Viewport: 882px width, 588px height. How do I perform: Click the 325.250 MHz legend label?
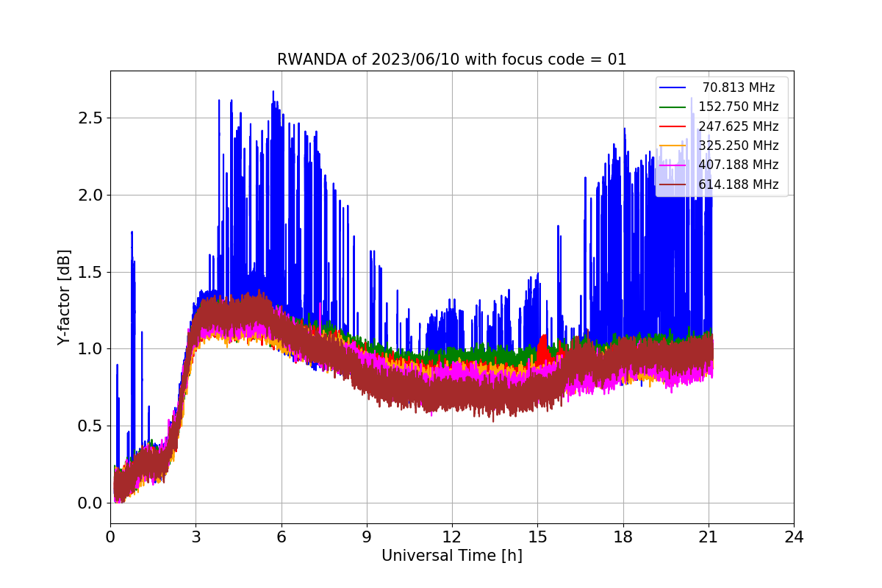739,146
